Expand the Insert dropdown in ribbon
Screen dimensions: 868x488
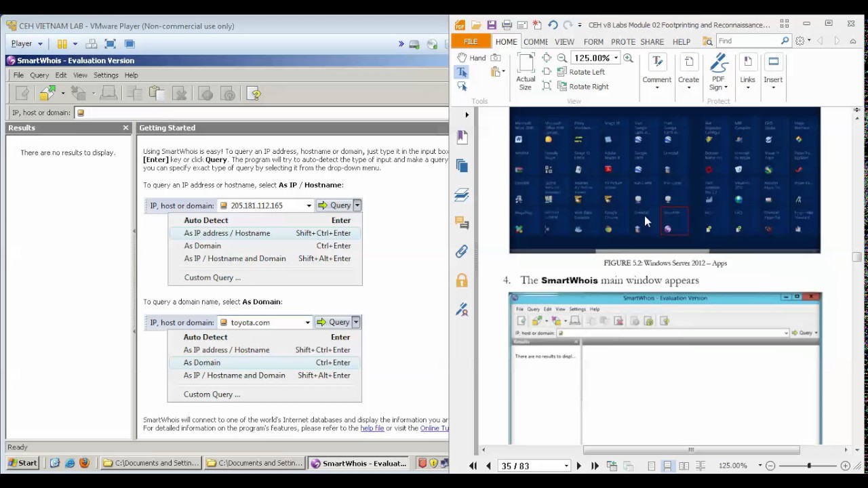tap(773, 87)
